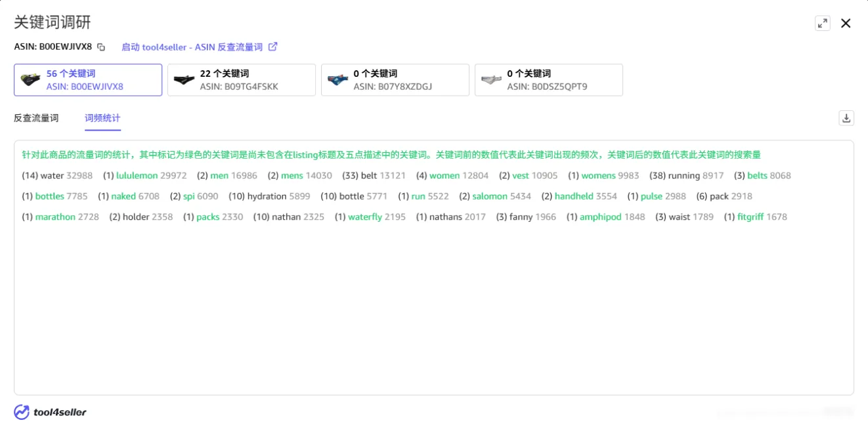868x435 pixels.
Task: Click the keyword 'bottle' 5771
Action: (351, 196)
